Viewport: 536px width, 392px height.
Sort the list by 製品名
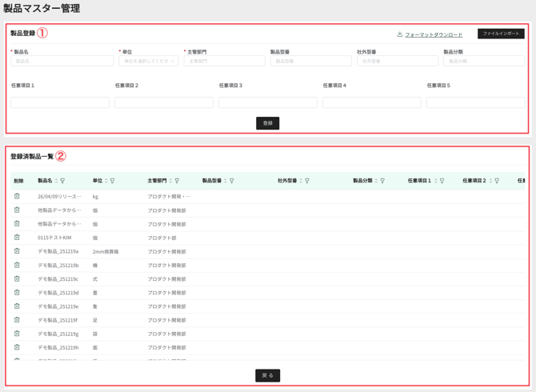(x=57, y=181)
